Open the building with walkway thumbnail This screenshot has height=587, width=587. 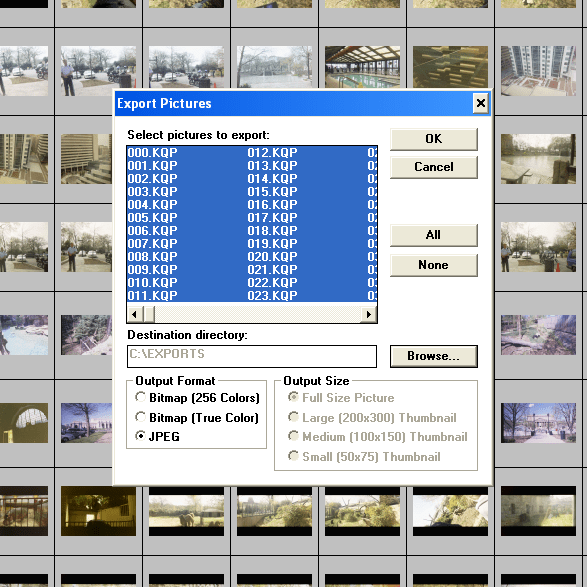(x=538, y=423)
